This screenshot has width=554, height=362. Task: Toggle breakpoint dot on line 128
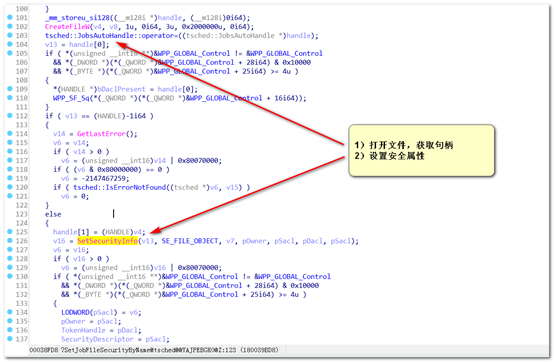10,259
